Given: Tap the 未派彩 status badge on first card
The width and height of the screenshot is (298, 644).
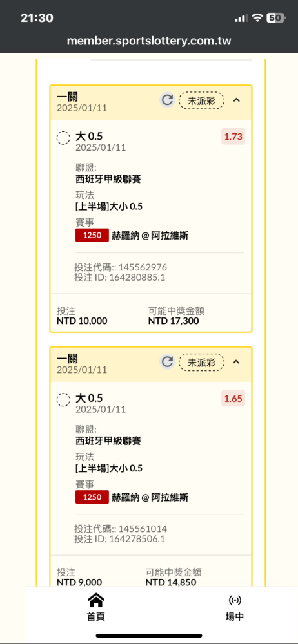Looking at the screenshot, I should [x=202, y=100].
